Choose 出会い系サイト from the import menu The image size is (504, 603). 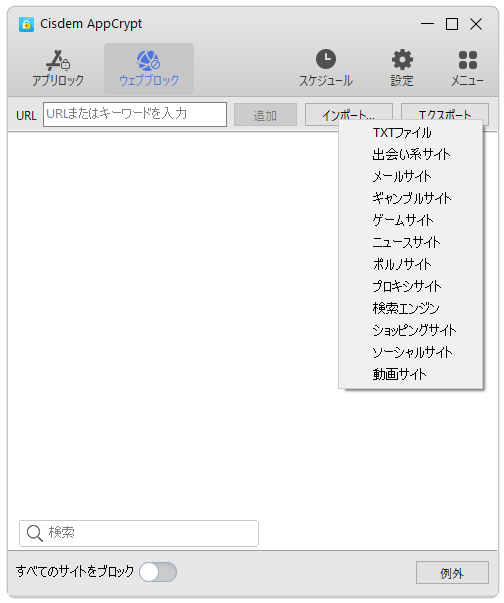411,155
